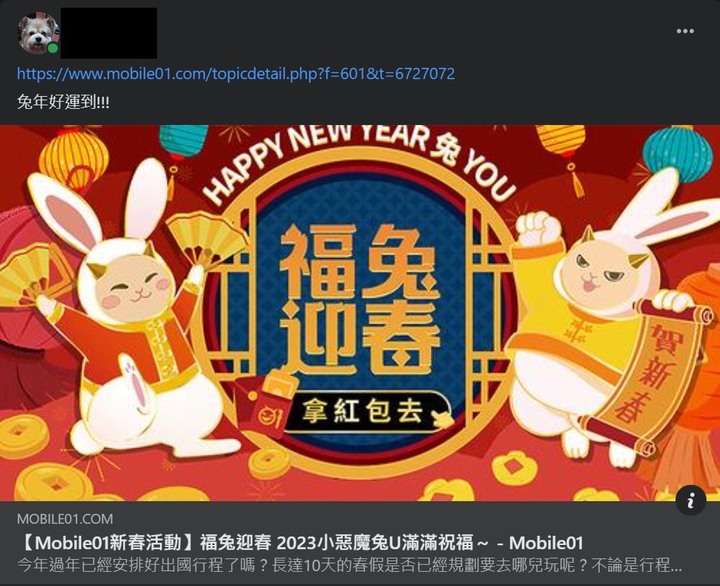Open the poster's dog profile picture
Image resolution: width=720 pixels, height=586 pixels.
click(x=38, y=33)
